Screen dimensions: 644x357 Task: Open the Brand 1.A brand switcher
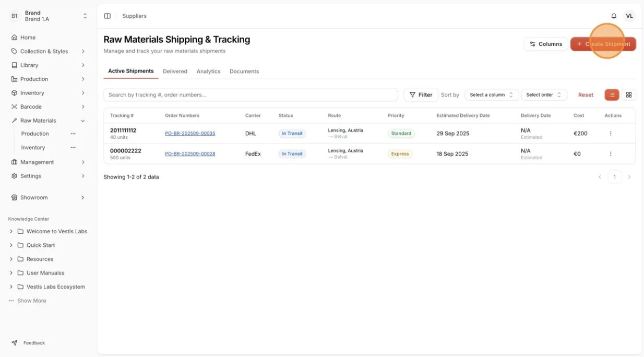(49, 16)
